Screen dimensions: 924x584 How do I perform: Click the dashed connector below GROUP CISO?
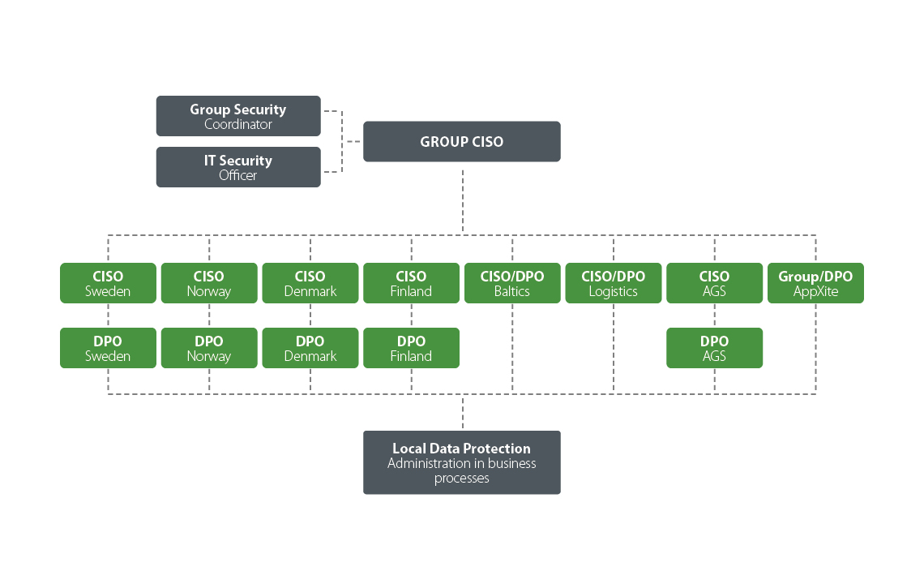pyautogui.click(x=463, y=199)
